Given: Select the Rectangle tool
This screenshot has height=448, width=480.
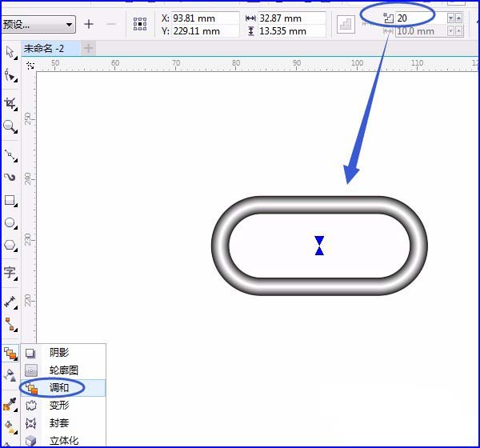Looking at the screenshot, I should [x=10, y=201].
